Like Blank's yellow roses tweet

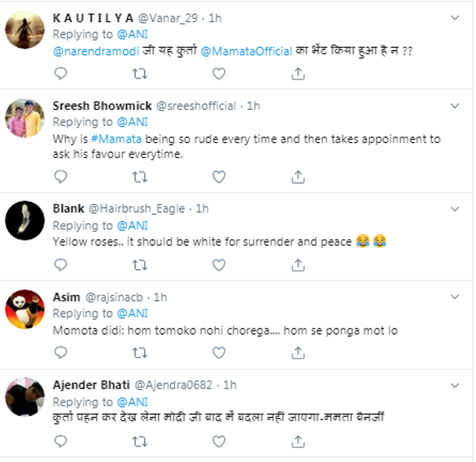coord(219,264)
